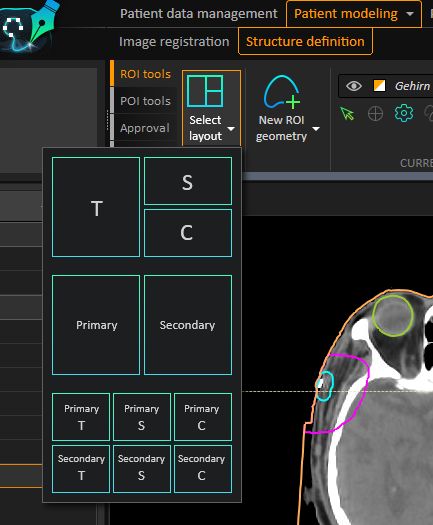Choose the S layout pane
Viewport: 433px width, 525px height.
point(188,181)
